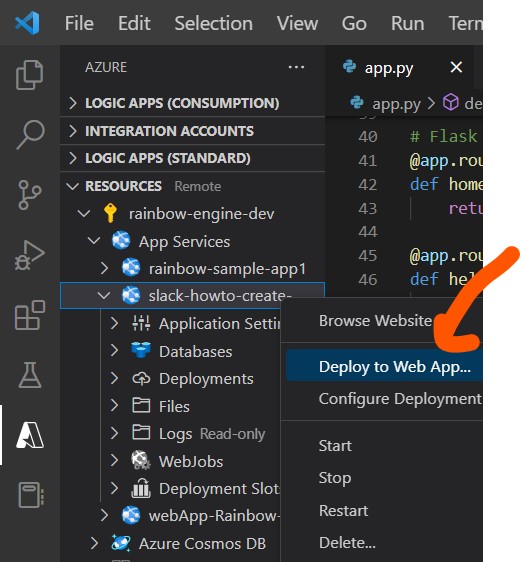Open the Search view icon
This screenshot has height=562, width=521.
pos(30,135)
